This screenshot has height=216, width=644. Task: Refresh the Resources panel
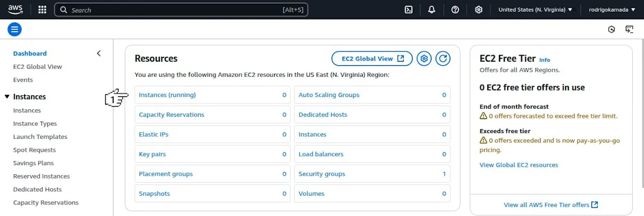(x=443, y=58)
